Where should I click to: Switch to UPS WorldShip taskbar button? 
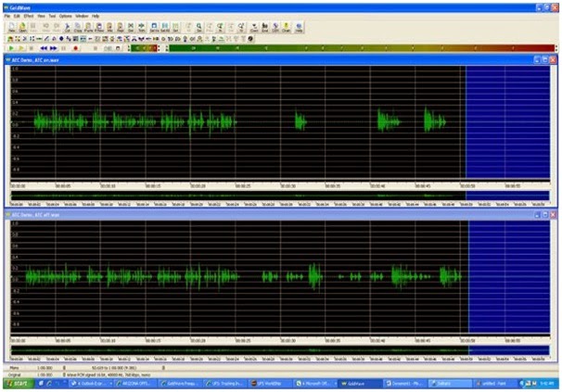point(270,384)
